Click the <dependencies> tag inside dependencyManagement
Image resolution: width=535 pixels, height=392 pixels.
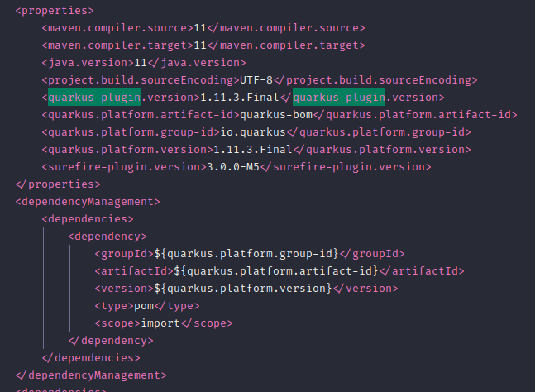tap(88, 219)
